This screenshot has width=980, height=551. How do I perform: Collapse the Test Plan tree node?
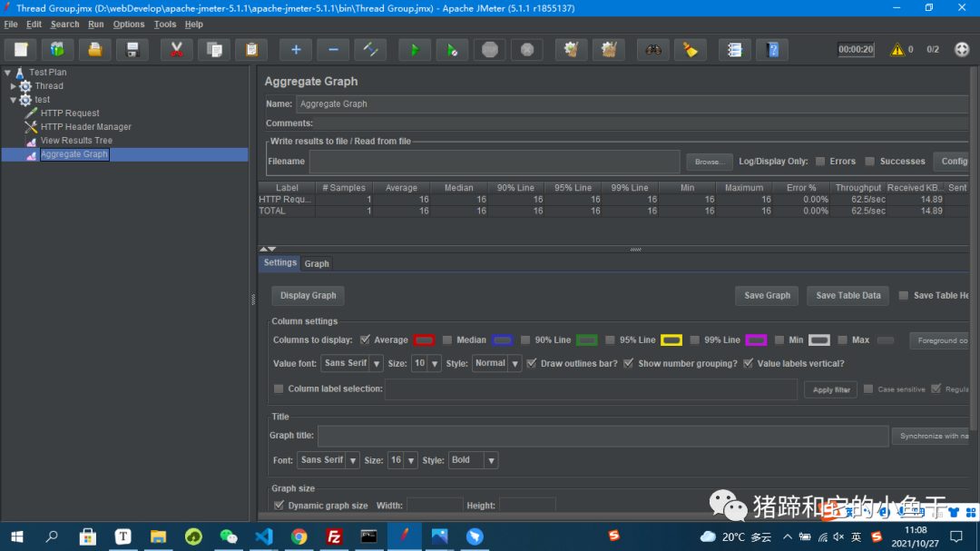point(7,73)
